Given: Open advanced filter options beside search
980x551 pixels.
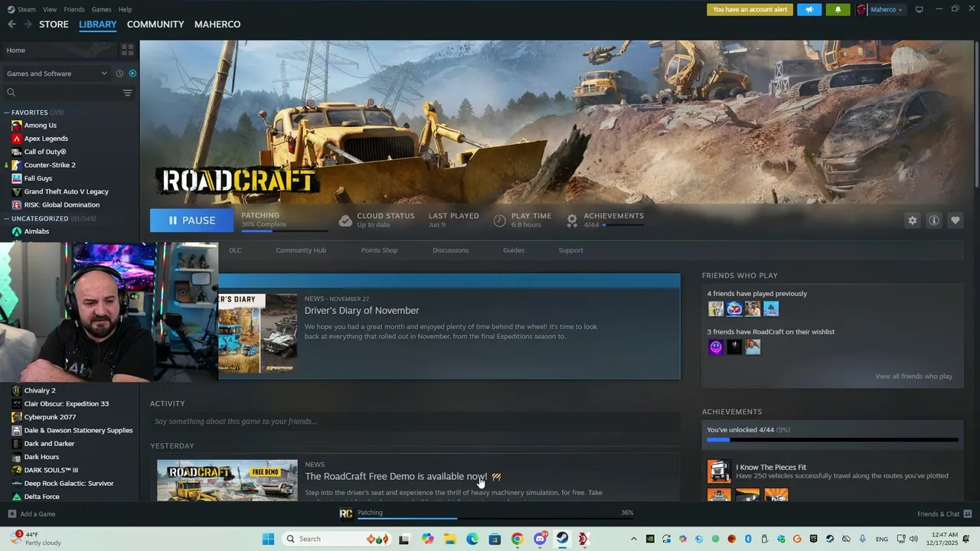Looking at the screenshot, I should 127,93.
